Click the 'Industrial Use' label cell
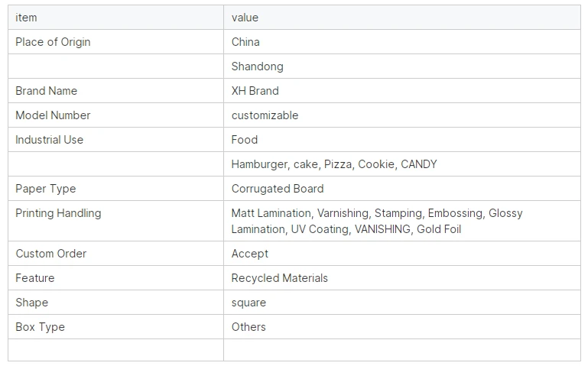Viewport: 588px width, 366px height. click(x=116, y=140)
